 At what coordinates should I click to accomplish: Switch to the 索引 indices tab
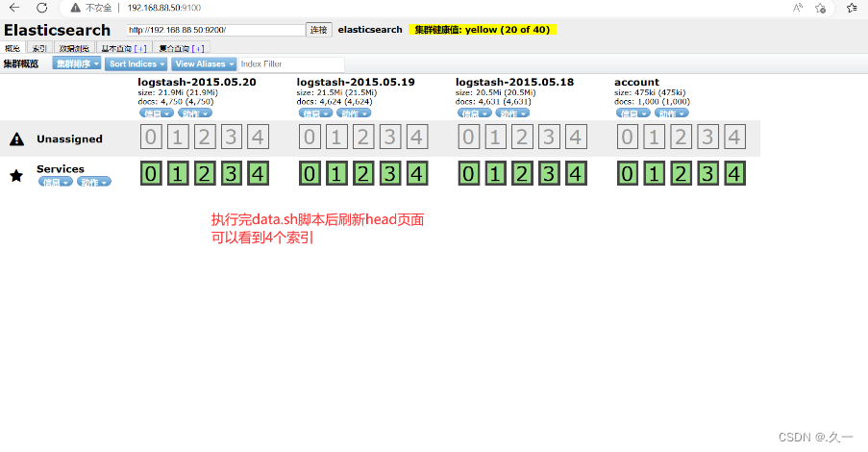coord(38,48)
